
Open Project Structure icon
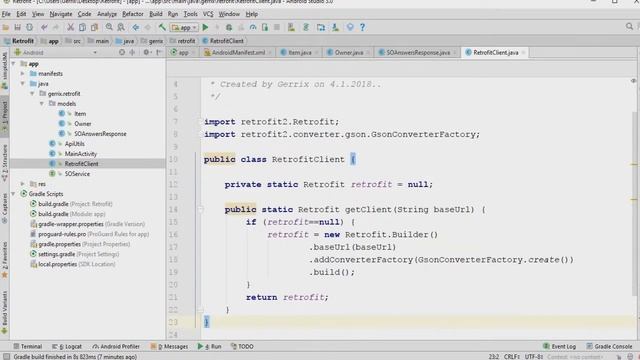tap(321, 27)
